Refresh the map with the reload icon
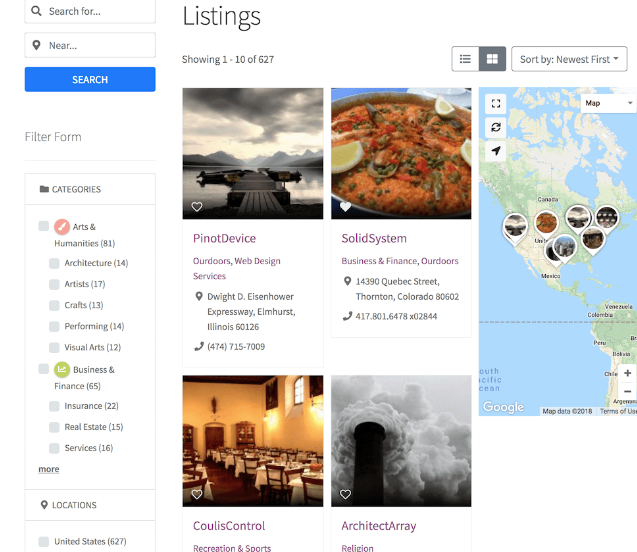Screen dimensions: 637x552 [496, 127]
